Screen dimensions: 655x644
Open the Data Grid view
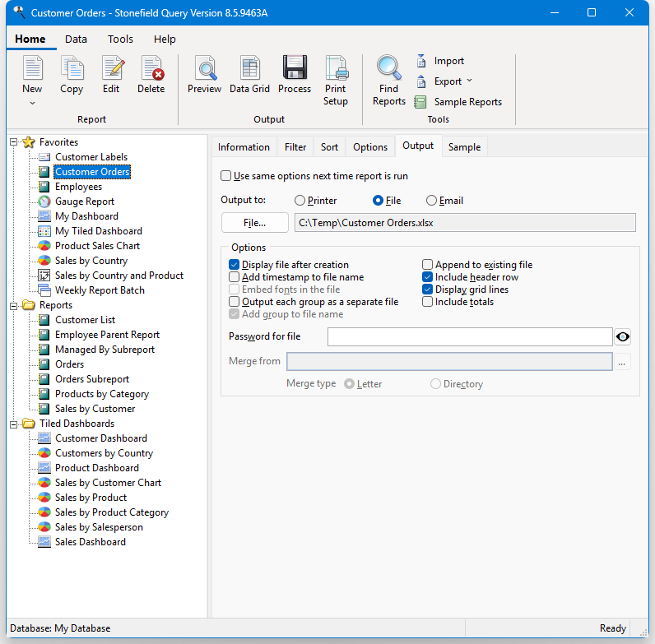click(x=249, y=69)
